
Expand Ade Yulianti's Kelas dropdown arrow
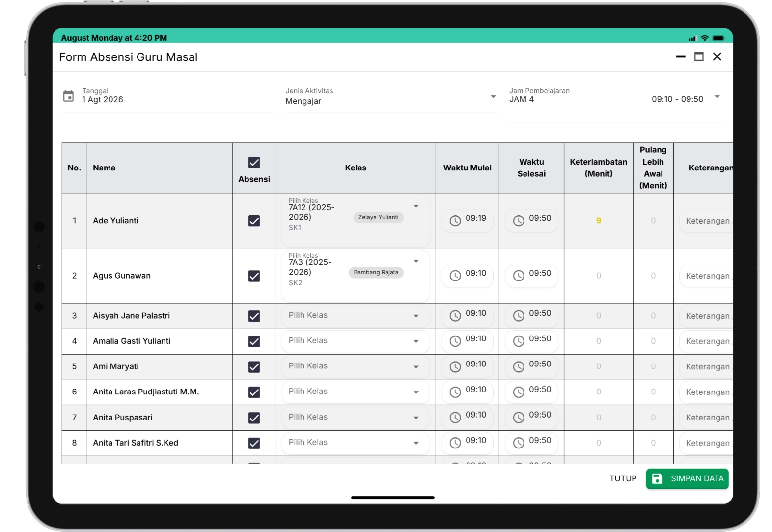click(416, 206)
